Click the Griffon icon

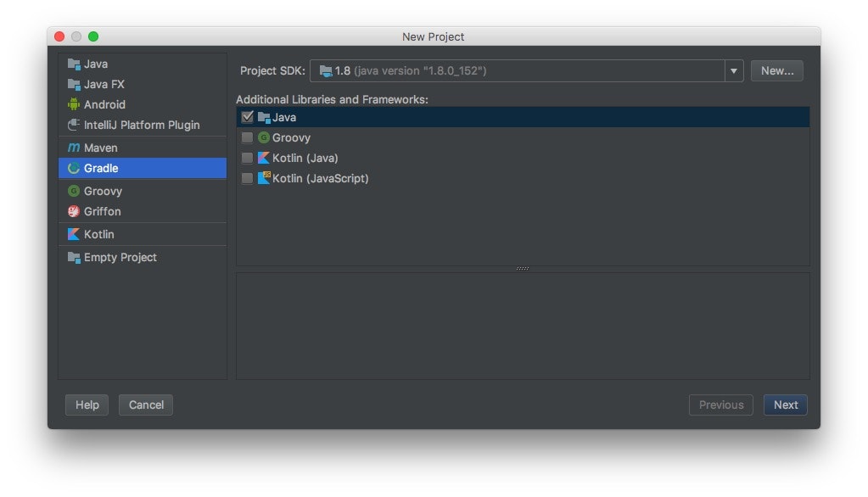[74, 211]
